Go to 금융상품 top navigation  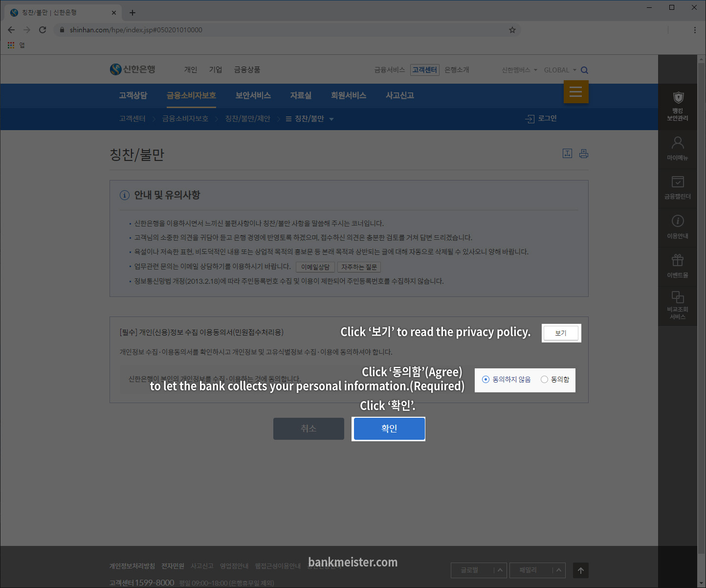(247, 69)
